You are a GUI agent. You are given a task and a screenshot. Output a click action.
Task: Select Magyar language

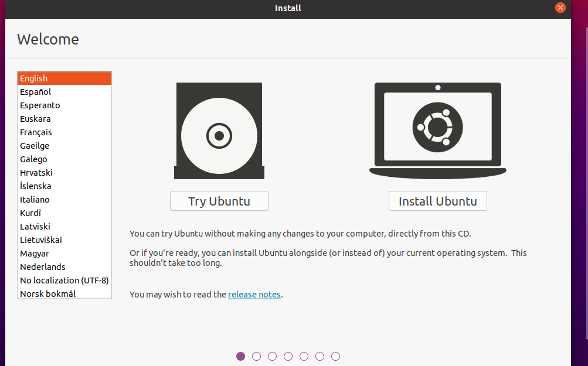click(64, 254)
